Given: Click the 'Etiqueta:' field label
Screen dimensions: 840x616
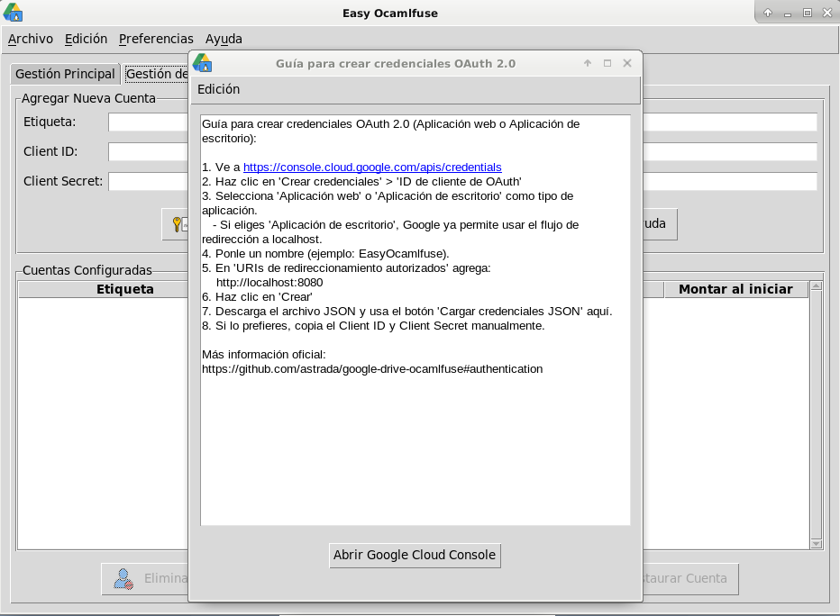Looking at the screenshot, I should point(50,122).
